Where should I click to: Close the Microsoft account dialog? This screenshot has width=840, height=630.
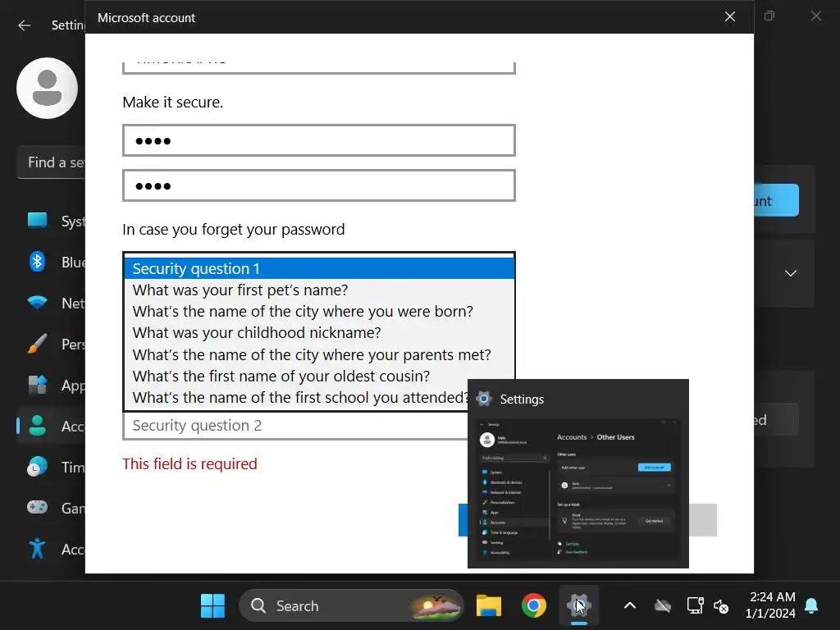click(729, 16)
